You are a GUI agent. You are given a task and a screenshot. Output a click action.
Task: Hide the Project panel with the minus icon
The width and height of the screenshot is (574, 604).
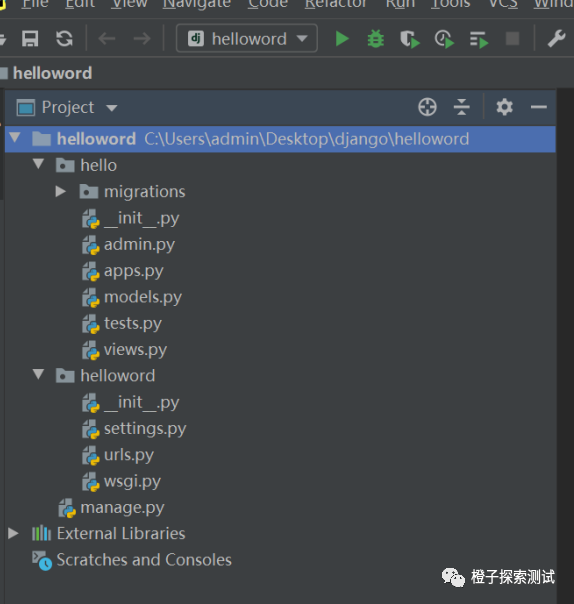click(x=539, y=107)
